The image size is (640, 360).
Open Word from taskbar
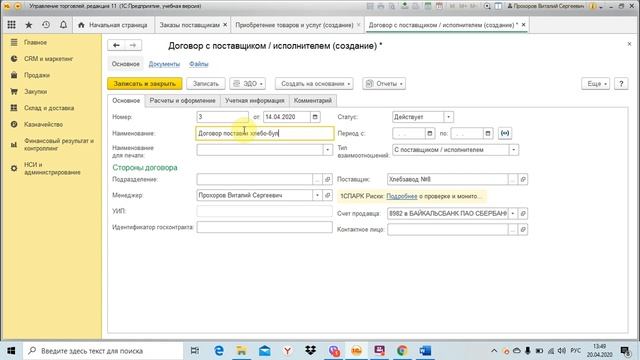425,351
